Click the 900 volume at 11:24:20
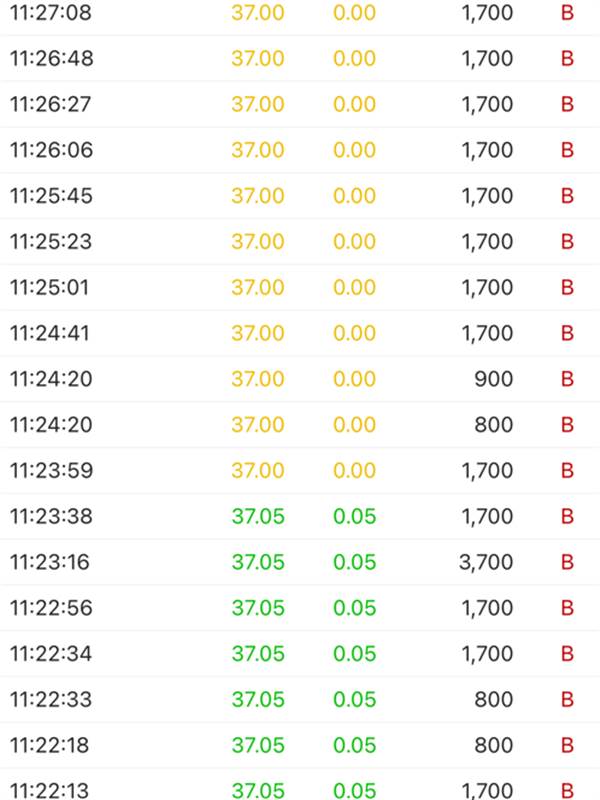The width and height of the screenshot is (600, 800). point(493,379)
